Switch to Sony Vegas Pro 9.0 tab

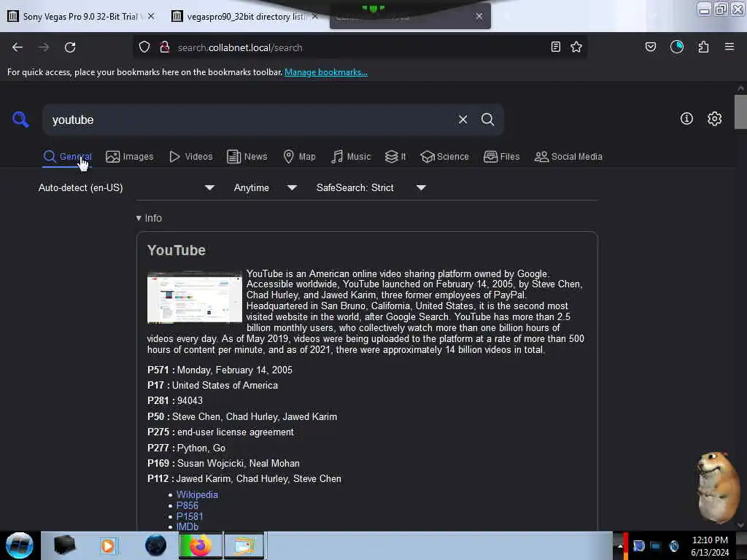[x=80, y=17]
